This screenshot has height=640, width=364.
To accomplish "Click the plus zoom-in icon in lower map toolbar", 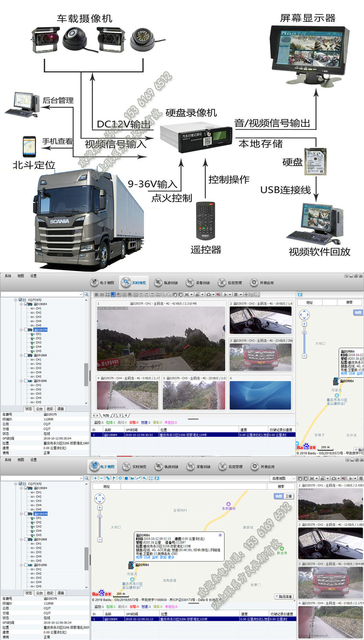I will pyautogui.click(x=95, y=478).
